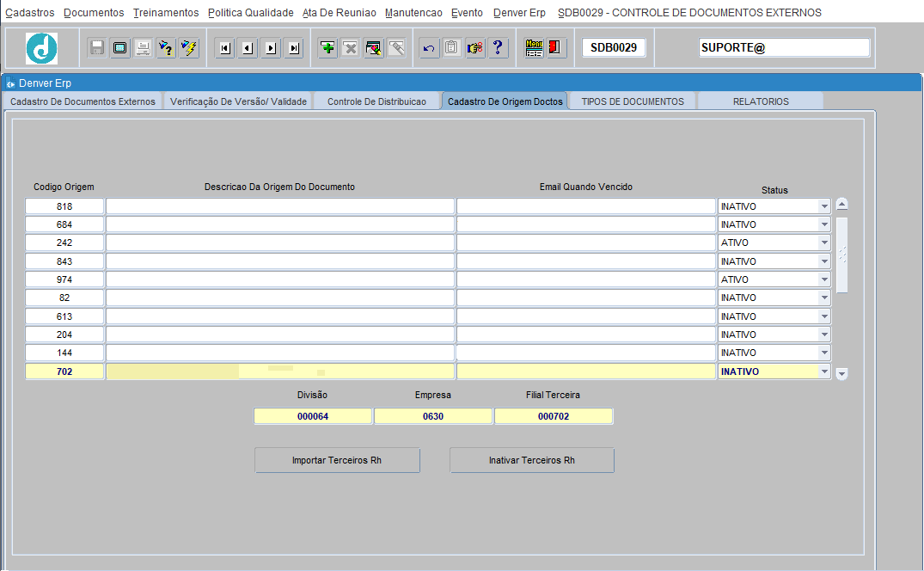Open Status dropdown for code 613
This screenshot has width=924, height=571.
[x=823, y=316]
